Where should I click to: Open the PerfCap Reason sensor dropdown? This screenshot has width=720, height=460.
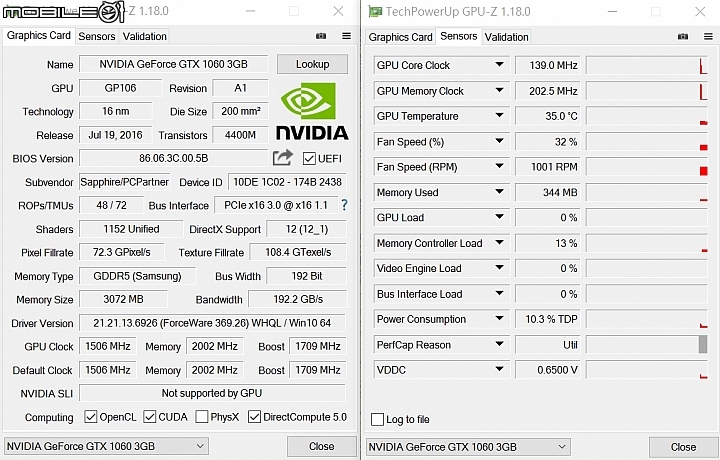499,344
